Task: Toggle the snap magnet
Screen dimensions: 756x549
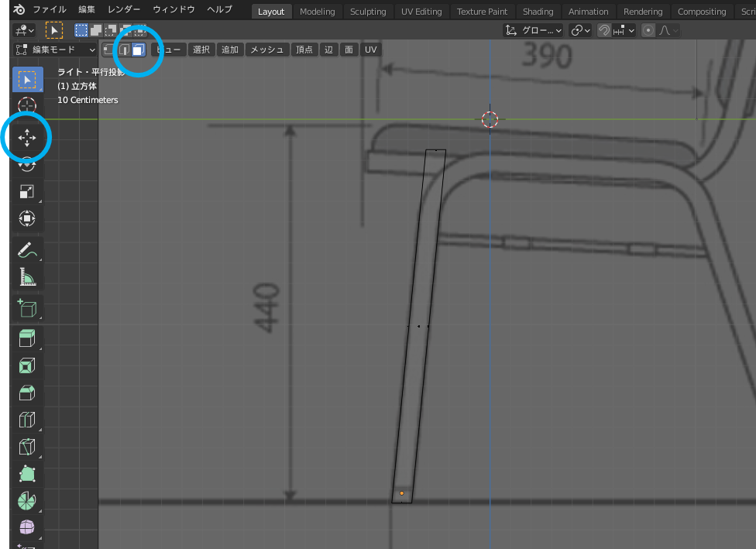Action: click(603, 30)
